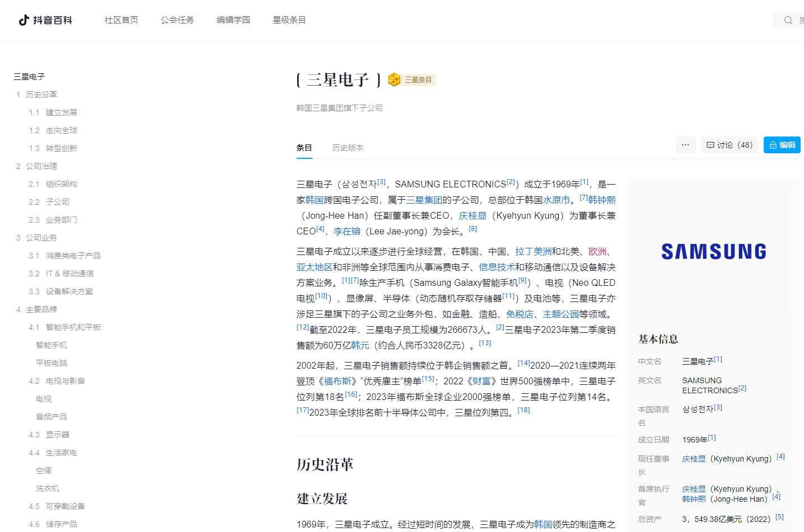Jump to 1 历史沿革 in outline

[36, 95]
